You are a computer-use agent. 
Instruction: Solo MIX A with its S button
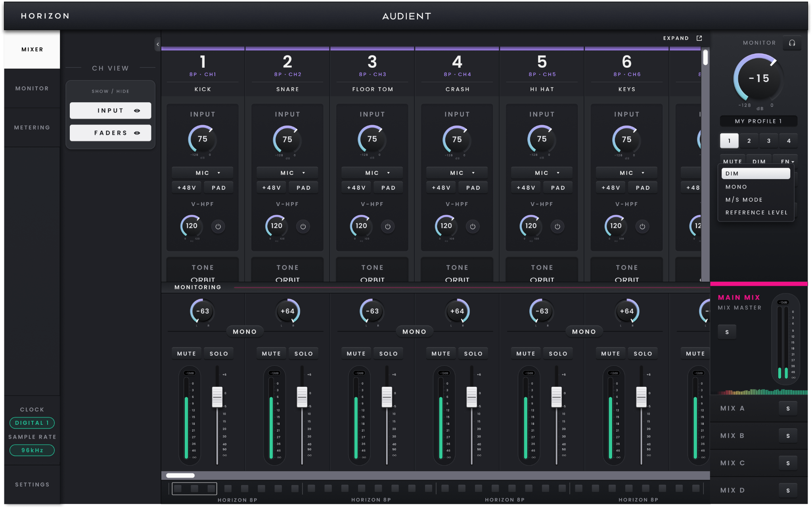788,409
